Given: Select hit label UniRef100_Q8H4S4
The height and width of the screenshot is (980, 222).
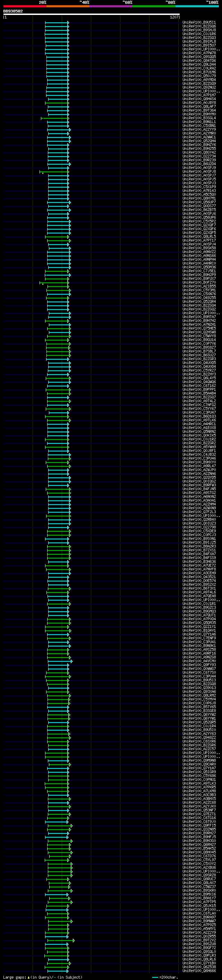Looking at the screenshot, I should pyautogui.click(x=199, y=99).
